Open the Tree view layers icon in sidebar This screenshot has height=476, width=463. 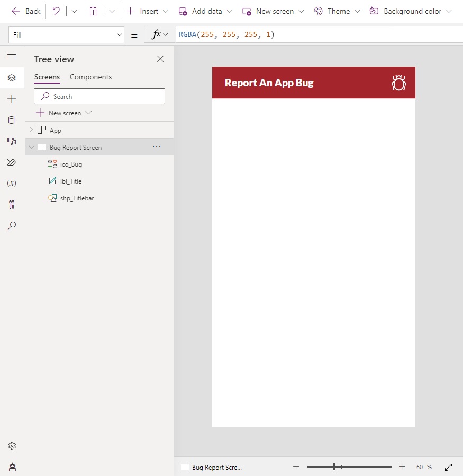[12, 78]
